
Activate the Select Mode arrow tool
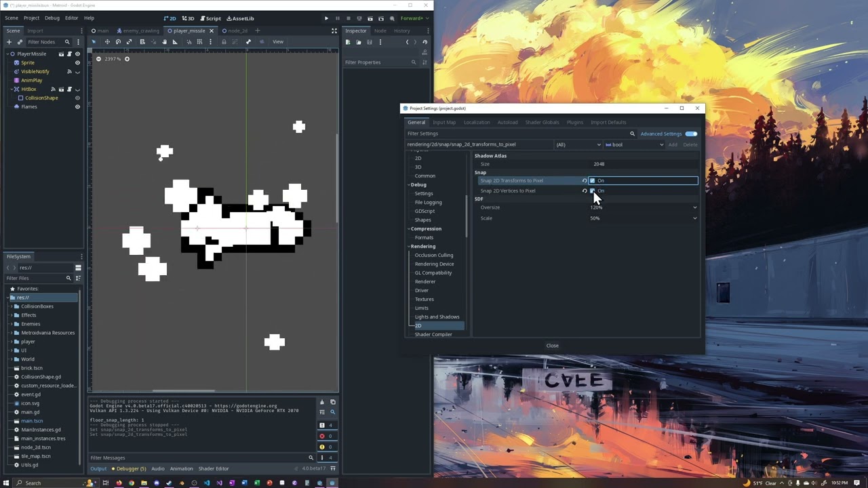94,42
